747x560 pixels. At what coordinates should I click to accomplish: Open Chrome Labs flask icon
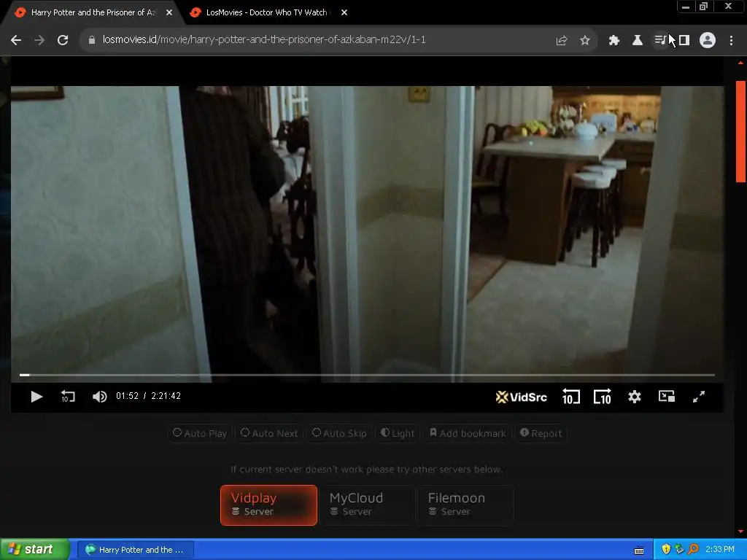click(x=638, y=41)
